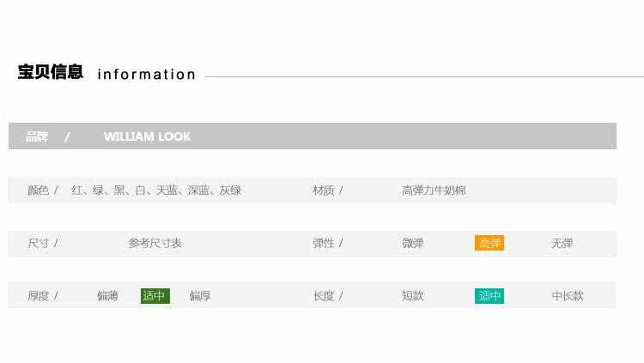Select the 偏薄 thickness option

click(107, 296)
